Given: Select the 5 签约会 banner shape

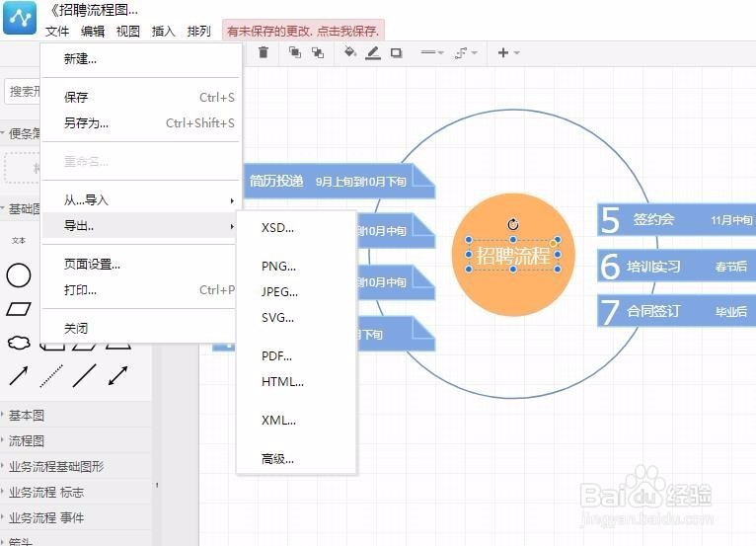Looking at the screenshot, I should [x=676, y=220].
